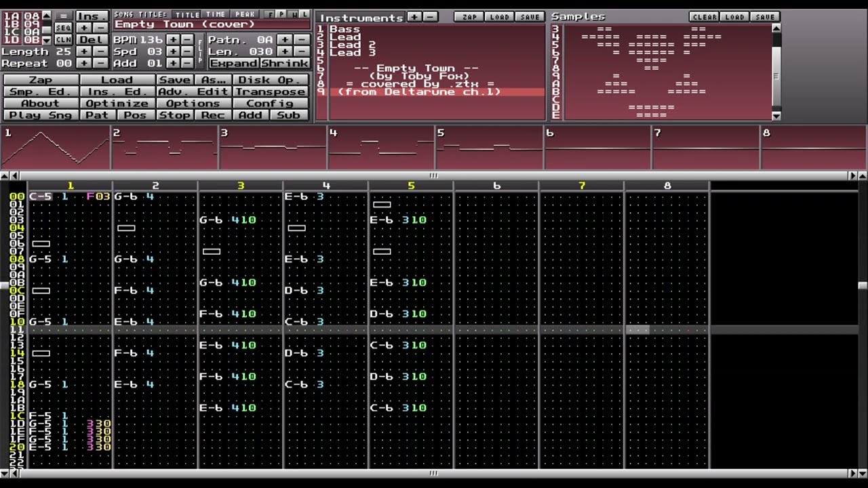Screen dimensions: 868x488
Task: Stop playback with the Stop button
Action: [175, 115]
